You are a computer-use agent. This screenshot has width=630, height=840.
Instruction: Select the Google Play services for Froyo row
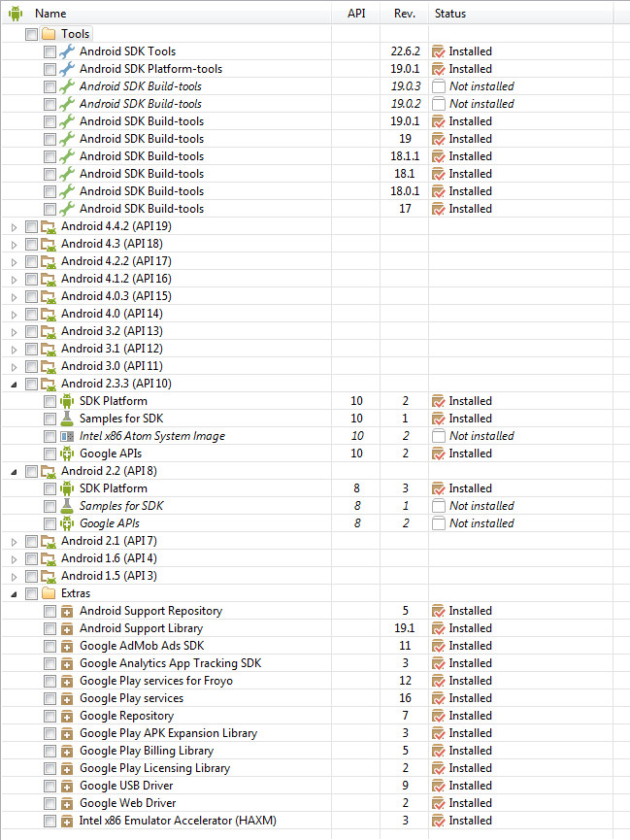coord(155,681)
